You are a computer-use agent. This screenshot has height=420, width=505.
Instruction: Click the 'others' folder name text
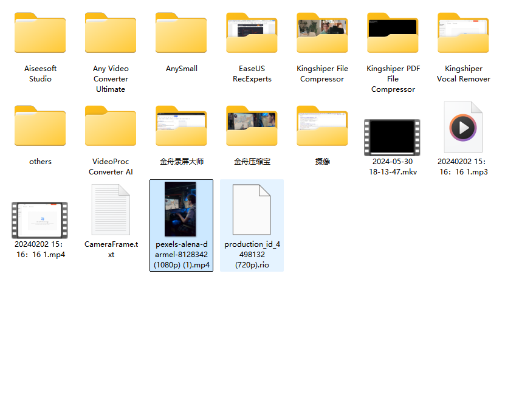click(40, 161)
